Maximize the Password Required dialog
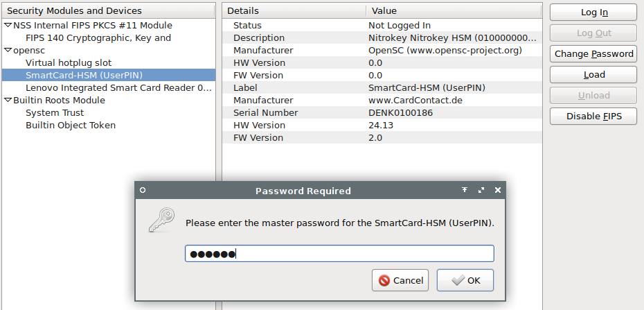644x310 pixels. pos(481,190)
